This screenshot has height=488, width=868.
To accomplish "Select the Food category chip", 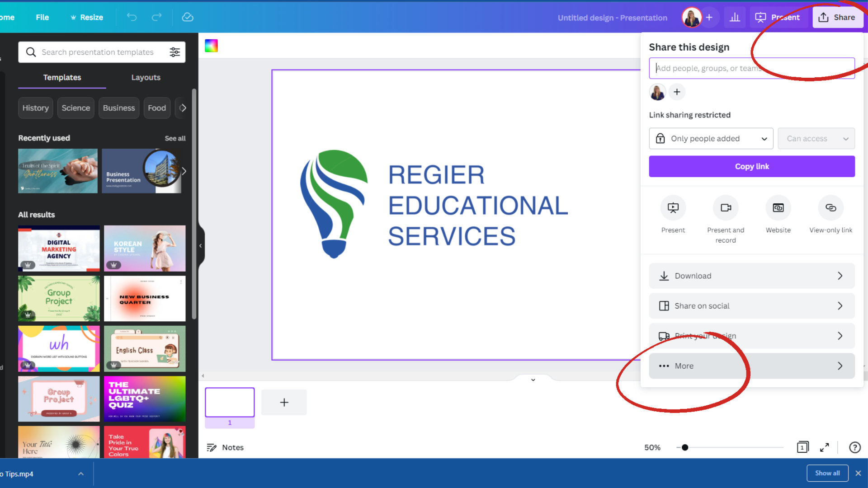I will (157, 108).
